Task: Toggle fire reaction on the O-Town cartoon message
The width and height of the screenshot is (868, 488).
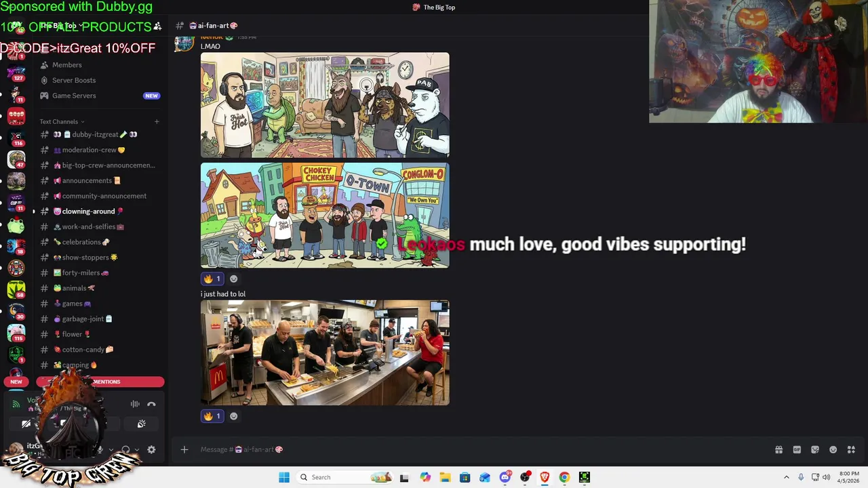Action: pyautogui.click(x=212, y=279)
